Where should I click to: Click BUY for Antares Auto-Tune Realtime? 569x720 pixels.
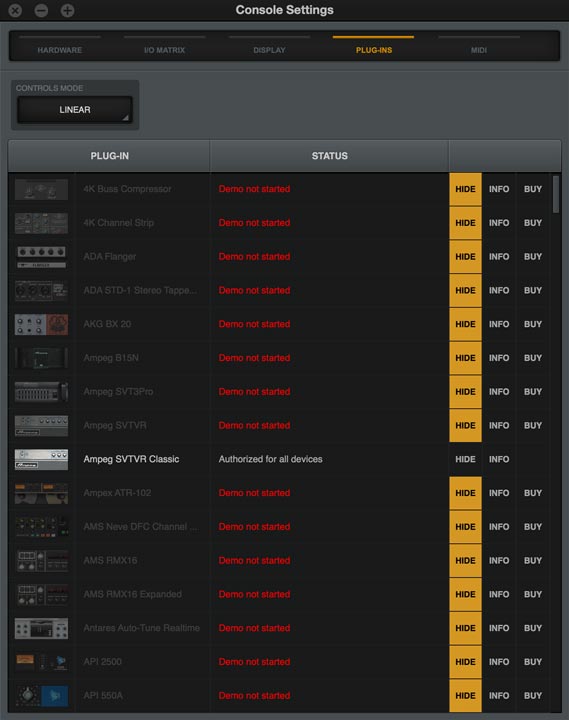coord(533,628)
